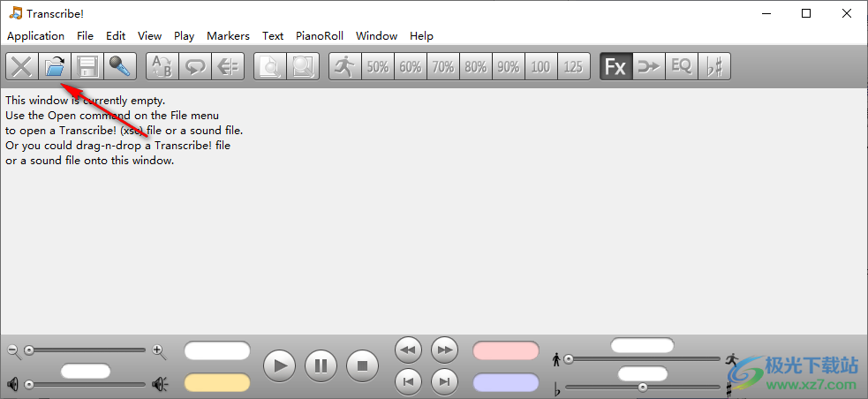This screenshot has width=868, height=399.
Task: Open the Window menu
Action: point(376,36)
